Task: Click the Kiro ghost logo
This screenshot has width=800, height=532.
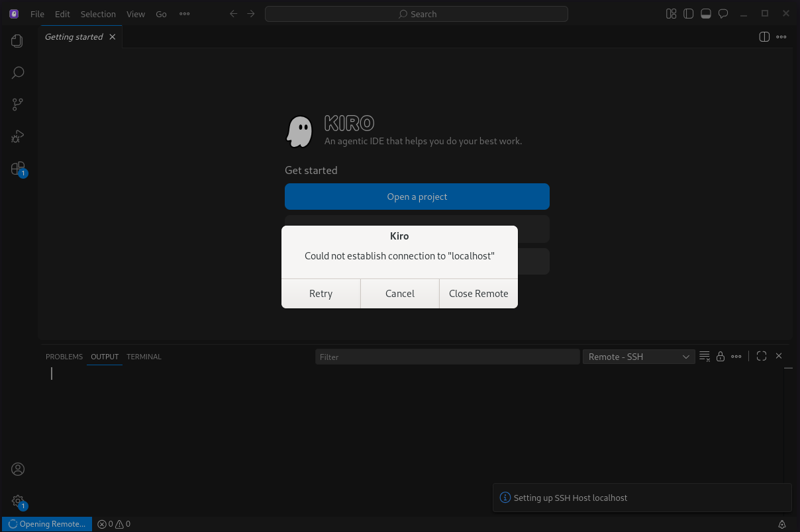Action: click(299, 131)
